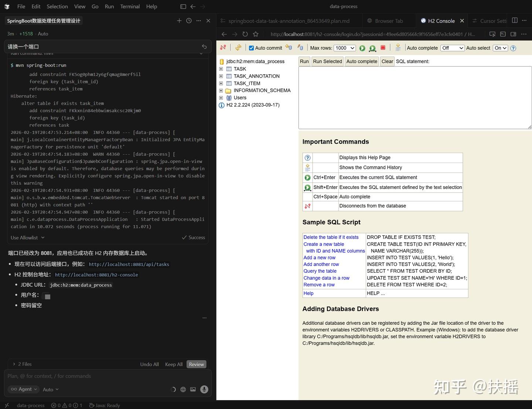Run SQL with the green play icon
This screenshot has width=532, height=409.
pos(362,48)
